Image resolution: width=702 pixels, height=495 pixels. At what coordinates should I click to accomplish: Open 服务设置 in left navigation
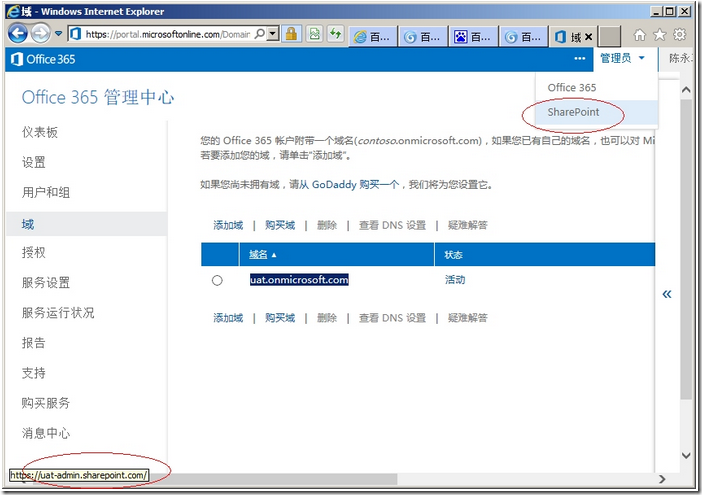[46, 282]
